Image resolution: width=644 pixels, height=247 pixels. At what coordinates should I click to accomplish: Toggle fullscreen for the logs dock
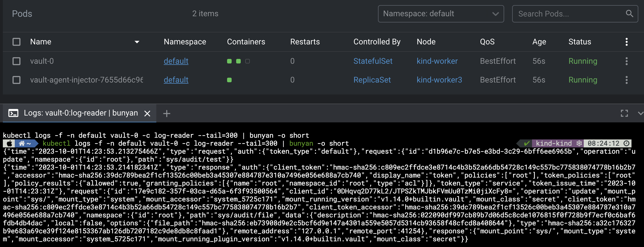624,113
